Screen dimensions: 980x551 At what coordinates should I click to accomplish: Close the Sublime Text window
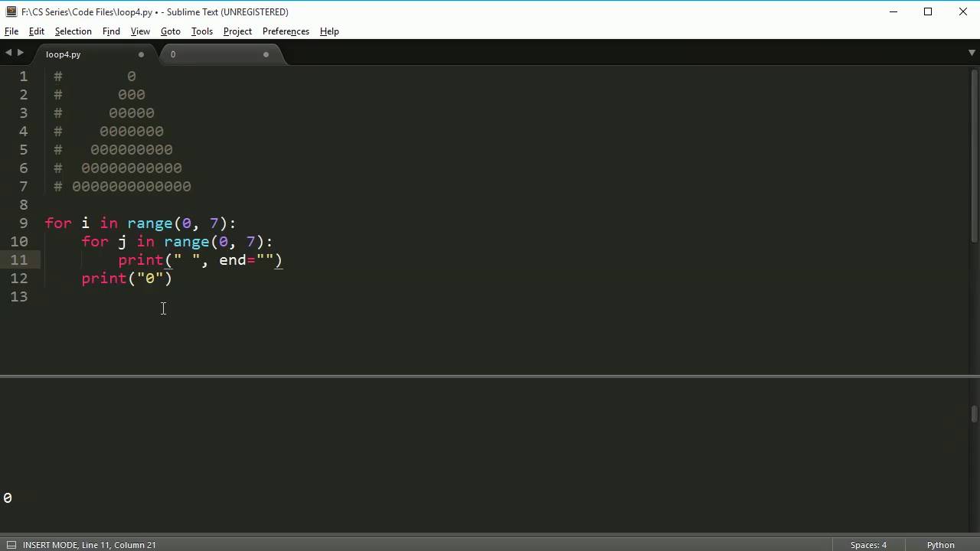pyautogui.click(x=963, y=11)
